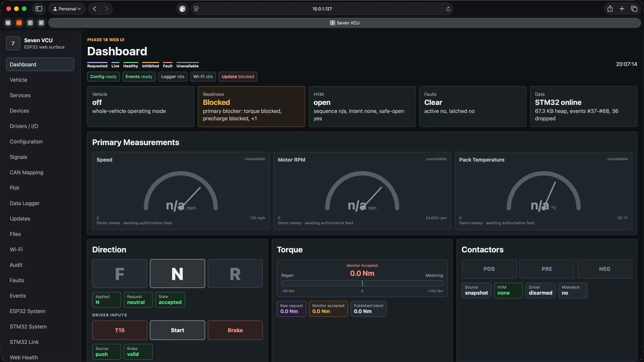Open Events in the sidebar
Viewport: 644px width, 362px height.
(40, 296)
